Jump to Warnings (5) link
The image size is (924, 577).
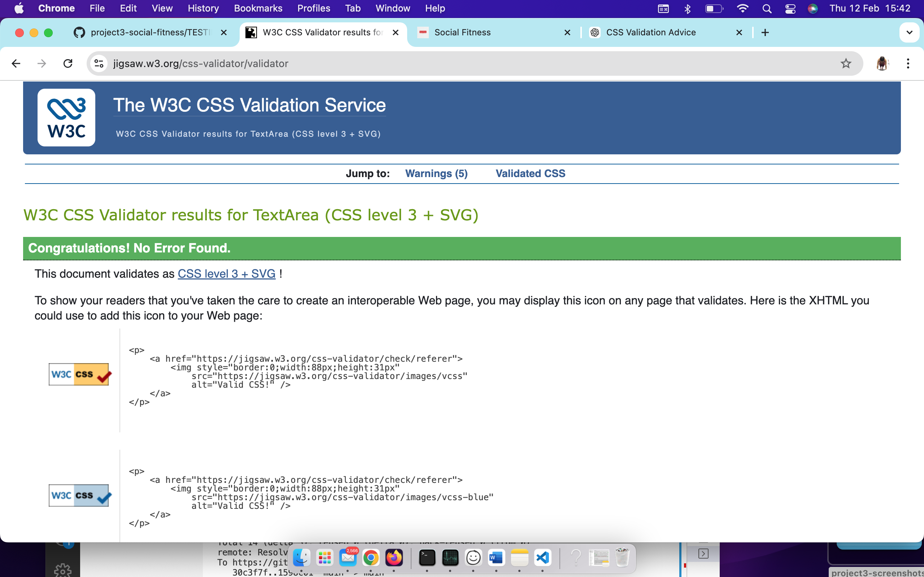pyautogui.click(x=436, y=173)
